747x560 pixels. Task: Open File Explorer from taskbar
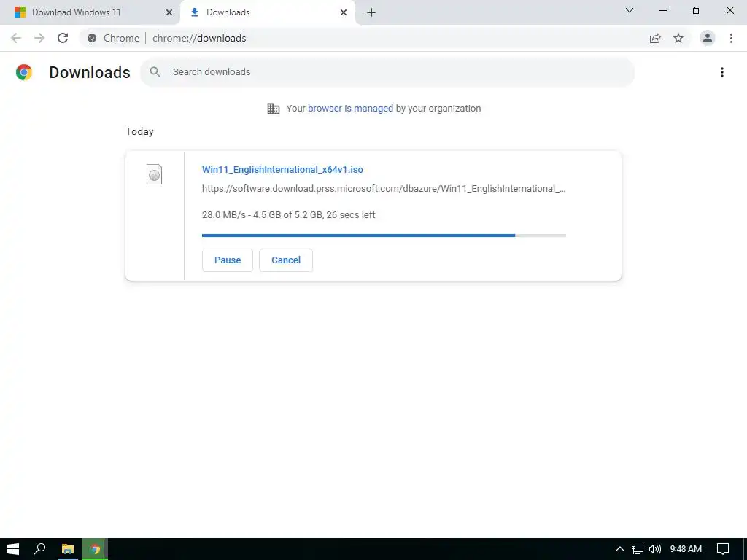point(68,549)
